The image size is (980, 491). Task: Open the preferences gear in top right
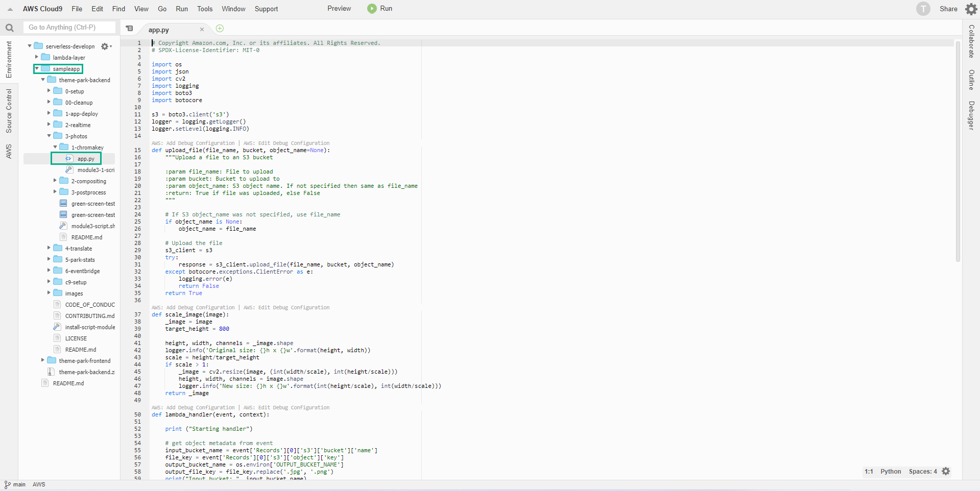[x=971, y=9]
